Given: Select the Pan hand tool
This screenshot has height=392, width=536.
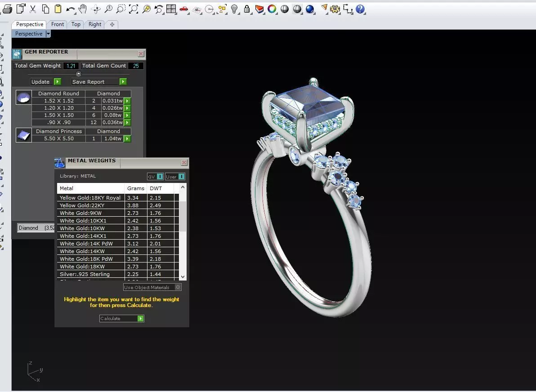Looking at the screenshot, I should pos(82,9).
